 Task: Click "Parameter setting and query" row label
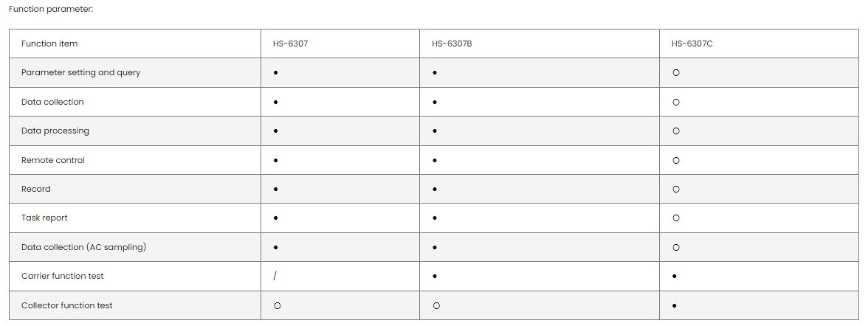click(80, 73)
